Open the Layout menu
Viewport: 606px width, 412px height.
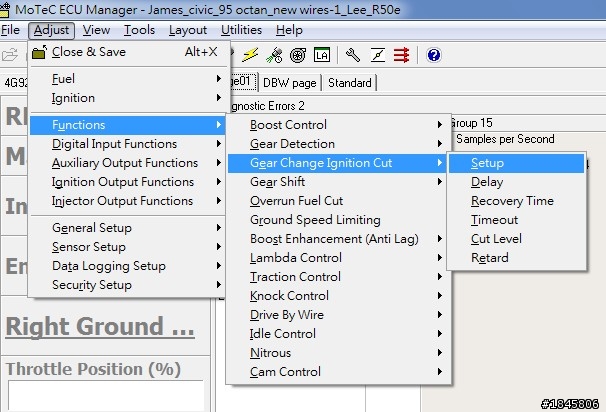188,30
